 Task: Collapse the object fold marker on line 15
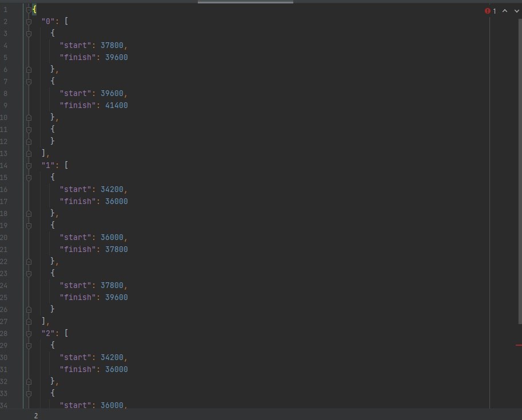coord(29,178)
